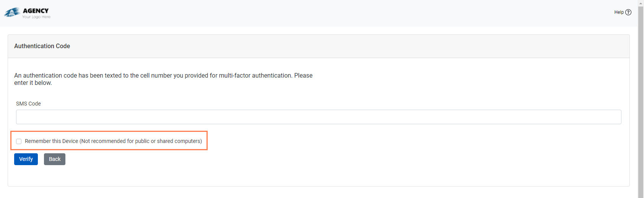644x198 pixels.
Task: Tick the Remember this Device checkbox
Action: tap(19, 141)
